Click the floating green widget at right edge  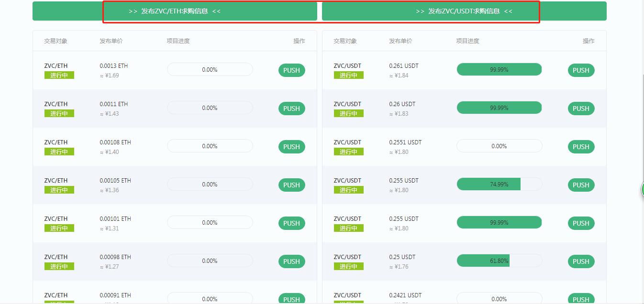(x=642, y=190)
